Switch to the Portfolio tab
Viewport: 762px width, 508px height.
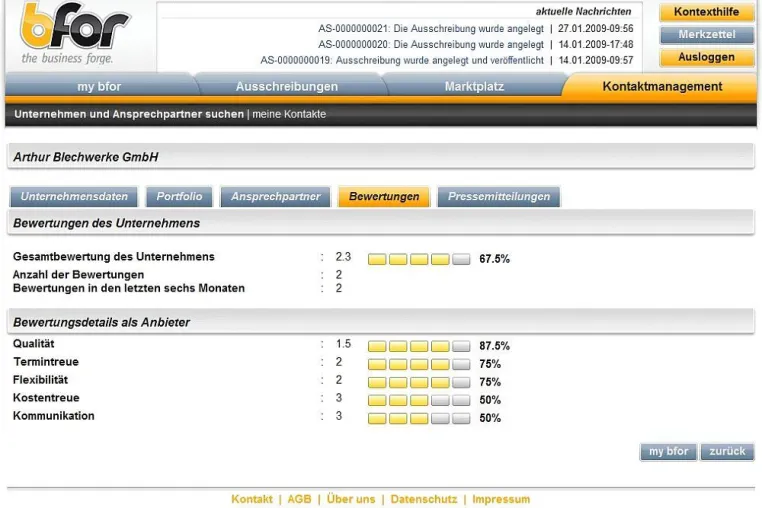(x=179, y=196)
